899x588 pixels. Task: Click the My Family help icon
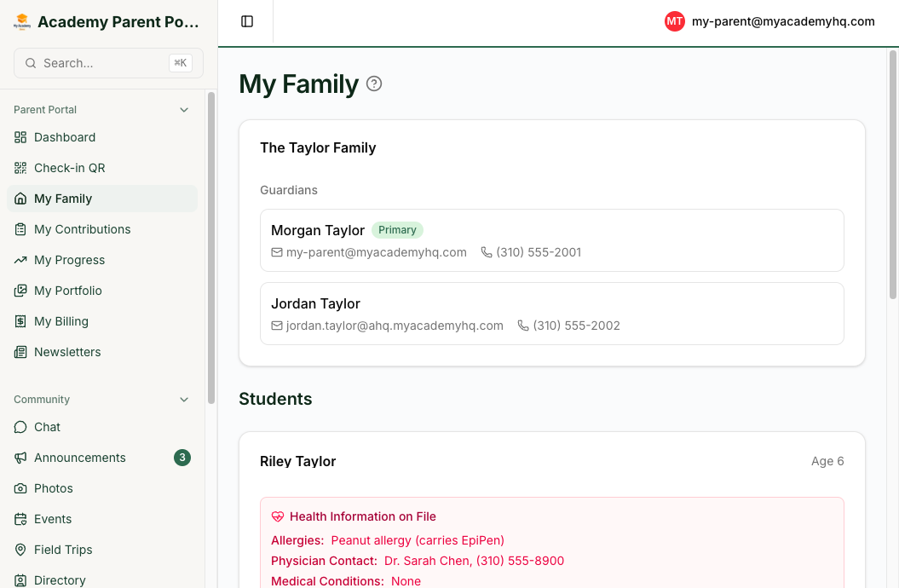click(x=374, y=84)
